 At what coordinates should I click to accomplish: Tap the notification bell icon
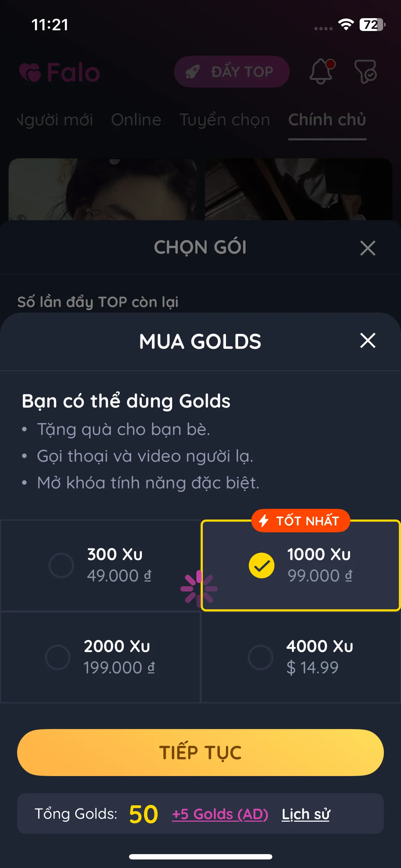coord(322,71)
